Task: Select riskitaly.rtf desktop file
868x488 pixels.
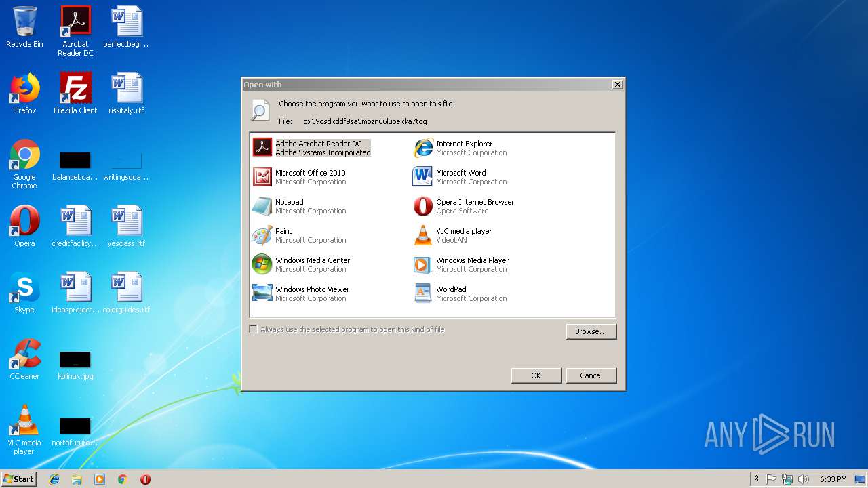Action: pyautogui.click(x=126, y=94)
